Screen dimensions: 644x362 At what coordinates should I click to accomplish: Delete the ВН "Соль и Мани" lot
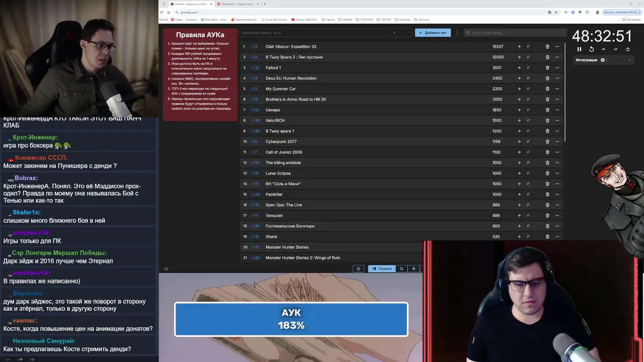click(x=547, y=184)
